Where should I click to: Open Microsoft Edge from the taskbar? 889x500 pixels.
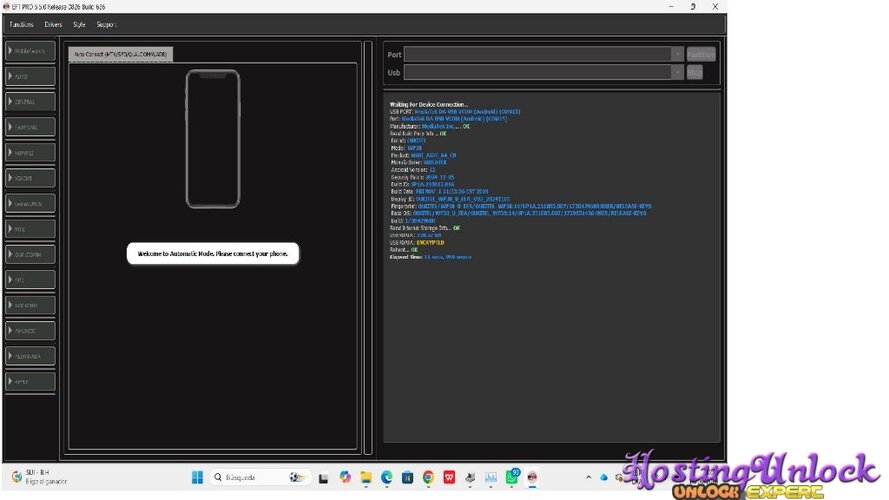click(x=387, y=477)
